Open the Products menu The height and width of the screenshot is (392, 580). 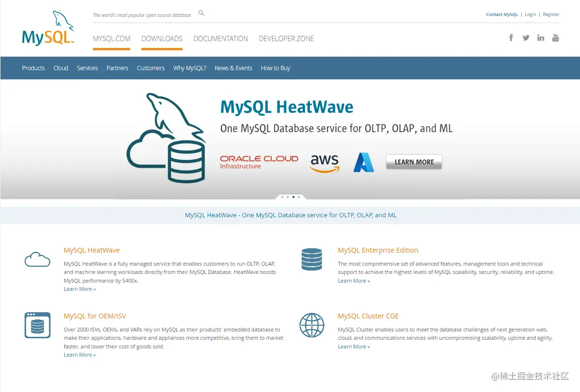(33, 68)
